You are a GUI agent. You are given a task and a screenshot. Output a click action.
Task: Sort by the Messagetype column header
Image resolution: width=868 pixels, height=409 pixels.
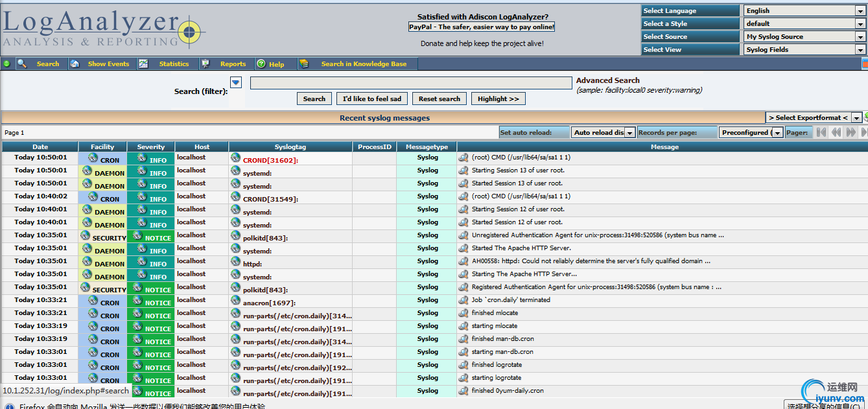point(427,146)
